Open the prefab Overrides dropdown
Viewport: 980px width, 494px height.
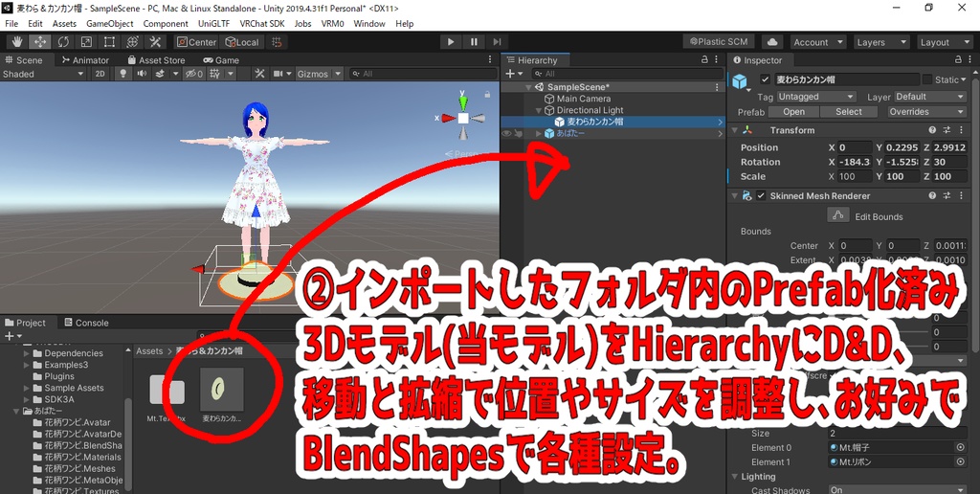tap(927, 111)
